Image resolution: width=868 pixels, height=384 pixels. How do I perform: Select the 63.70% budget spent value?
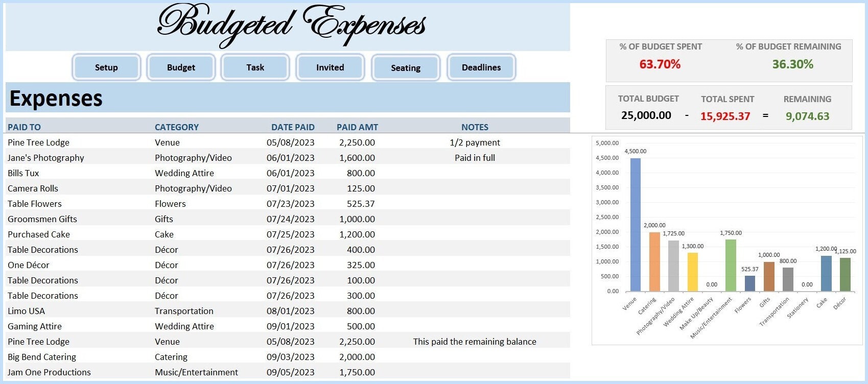(660, 64)
